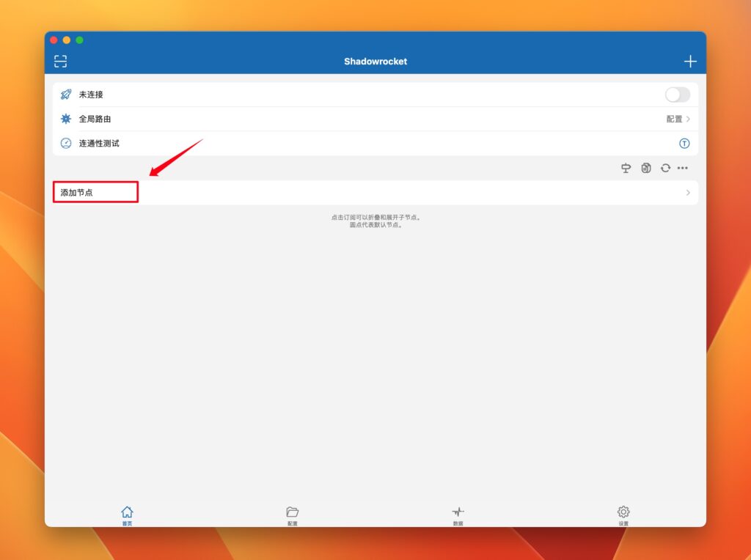
Task: Open the QR code scan tool
Action: point(60,61)
